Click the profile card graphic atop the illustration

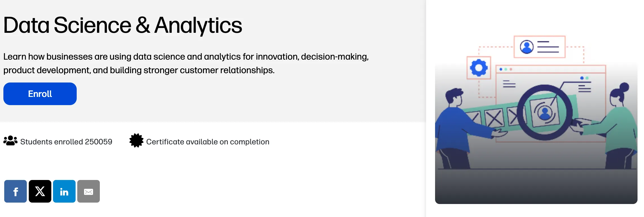[x=540, y=47]
